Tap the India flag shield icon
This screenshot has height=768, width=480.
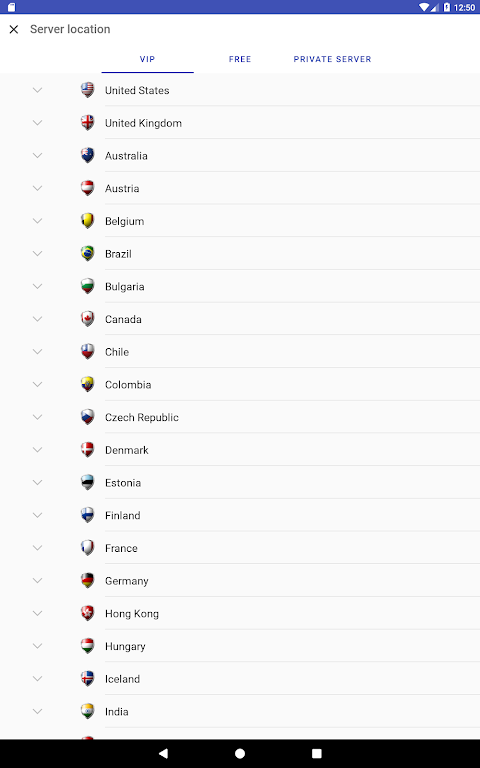[87, 711]
